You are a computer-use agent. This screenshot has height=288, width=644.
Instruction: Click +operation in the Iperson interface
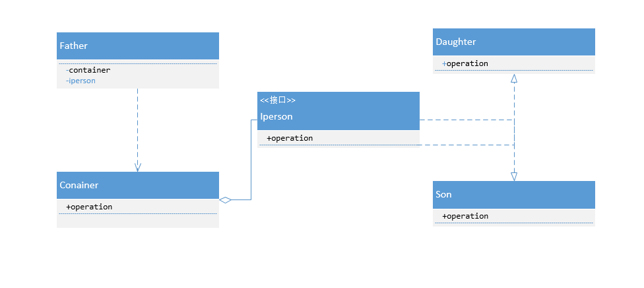[x=290, y=138]
